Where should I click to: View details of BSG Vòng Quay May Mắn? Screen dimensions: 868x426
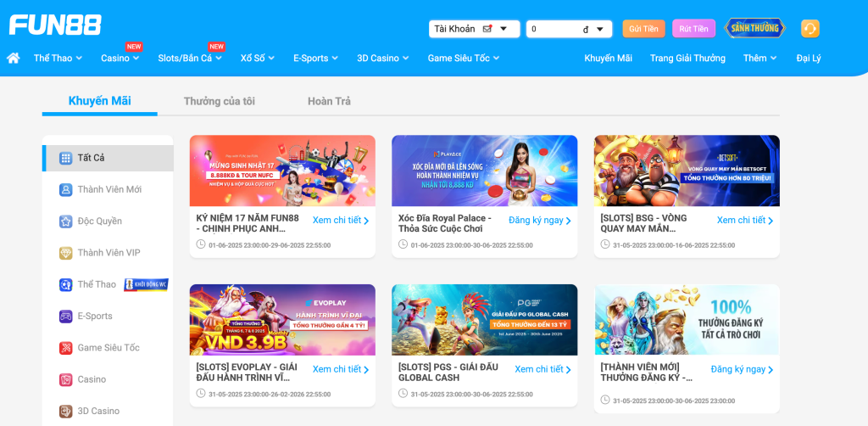(745, 221)
